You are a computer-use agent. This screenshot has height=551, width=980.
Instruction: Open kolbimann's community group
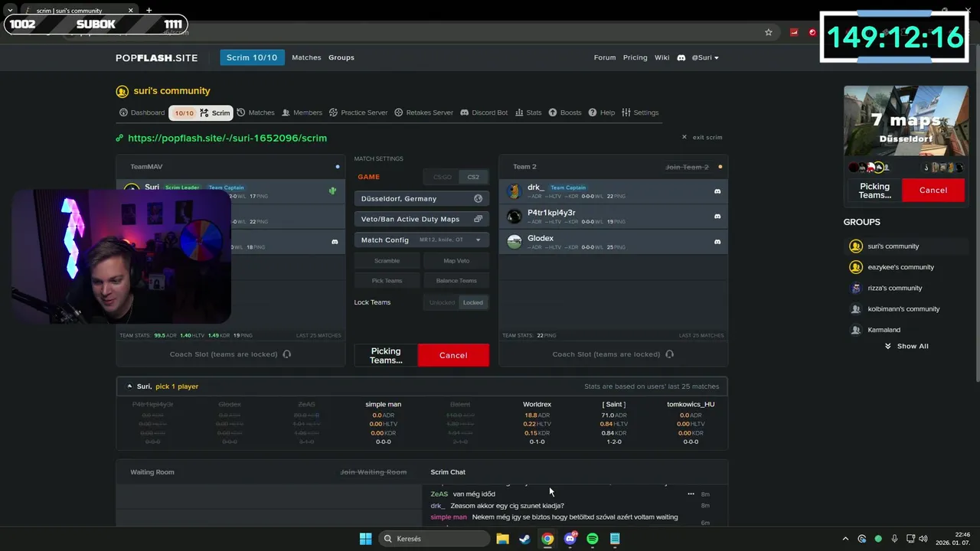pos(903,309)
